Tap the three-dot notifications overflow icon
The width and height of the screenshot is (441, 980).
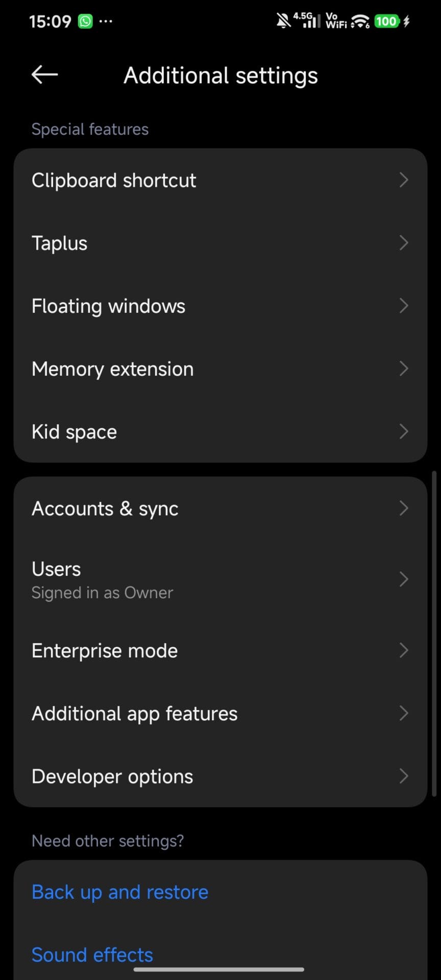point(106,21)
